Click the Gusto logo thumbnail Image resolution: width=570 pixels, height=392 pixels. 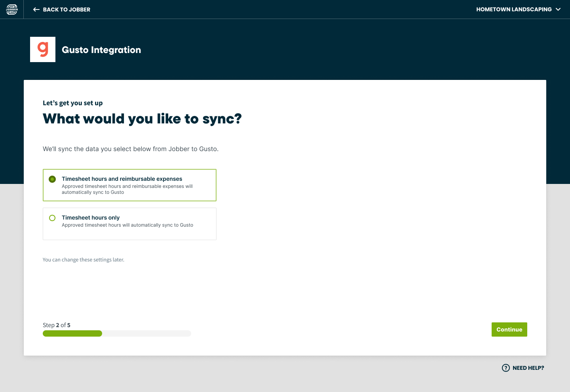(43, 49)
